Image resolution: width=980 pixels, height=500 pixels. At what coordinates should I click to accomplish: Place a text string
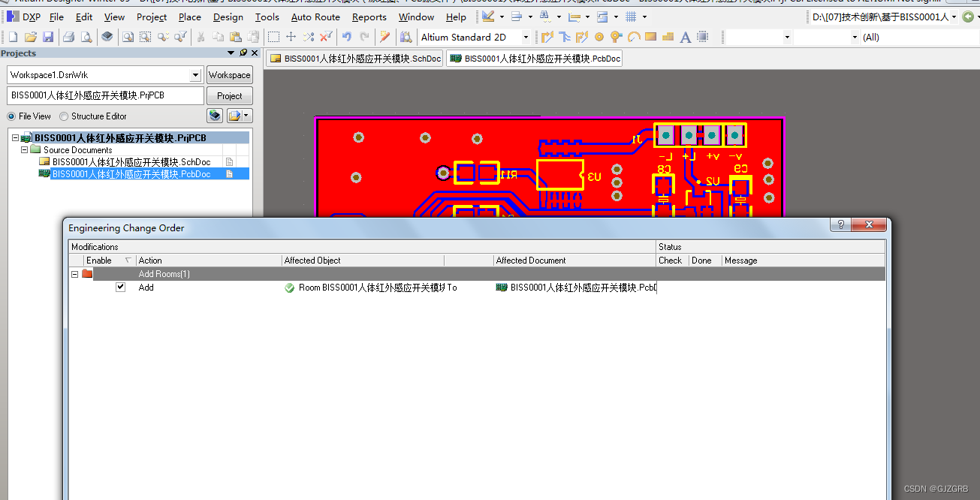tap(686, 37)
